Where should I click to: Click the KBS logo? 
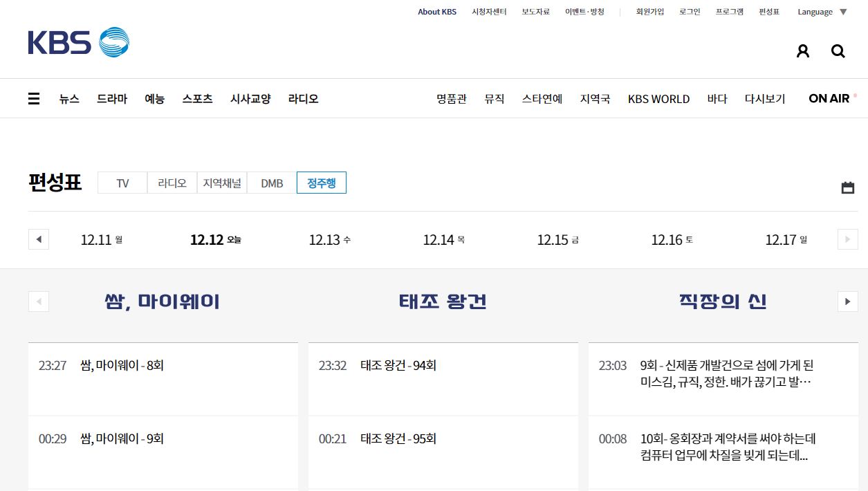(78, 42)
